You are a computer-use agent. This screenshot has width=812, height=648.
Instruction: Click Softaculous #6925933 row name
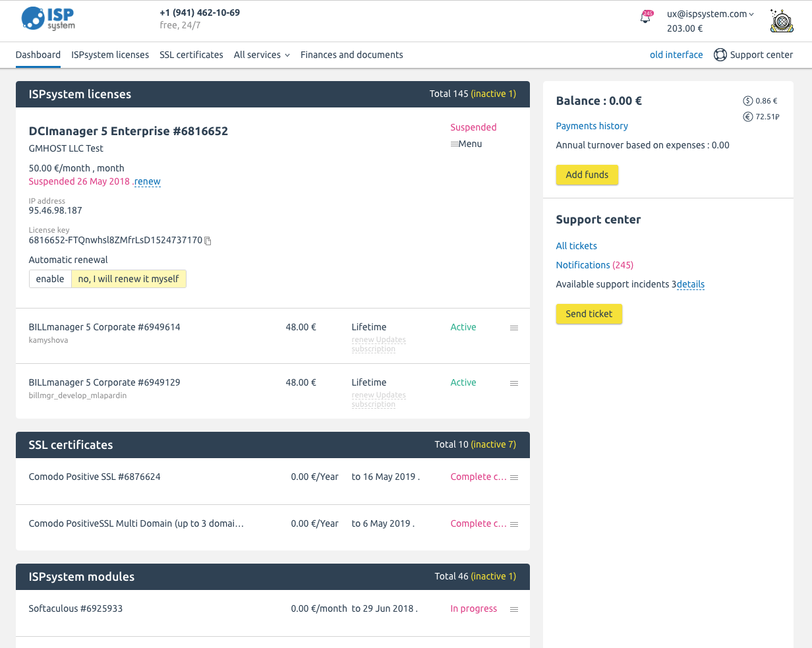(76, 608)
